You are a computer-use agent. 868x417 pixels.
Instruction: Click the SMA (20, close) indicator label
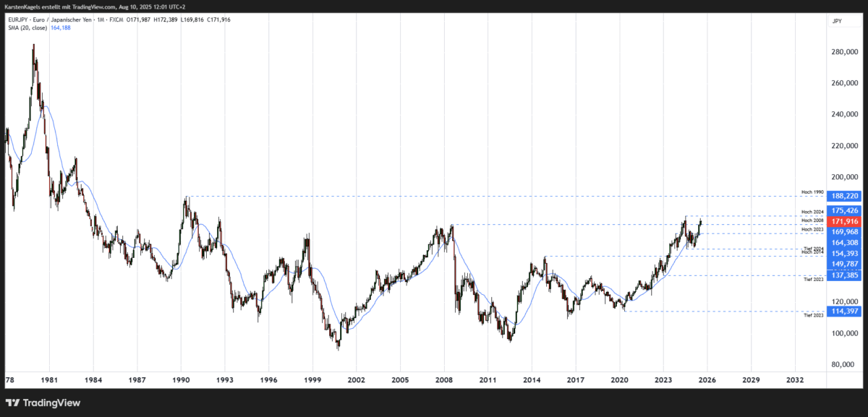(x=27, y=28)
